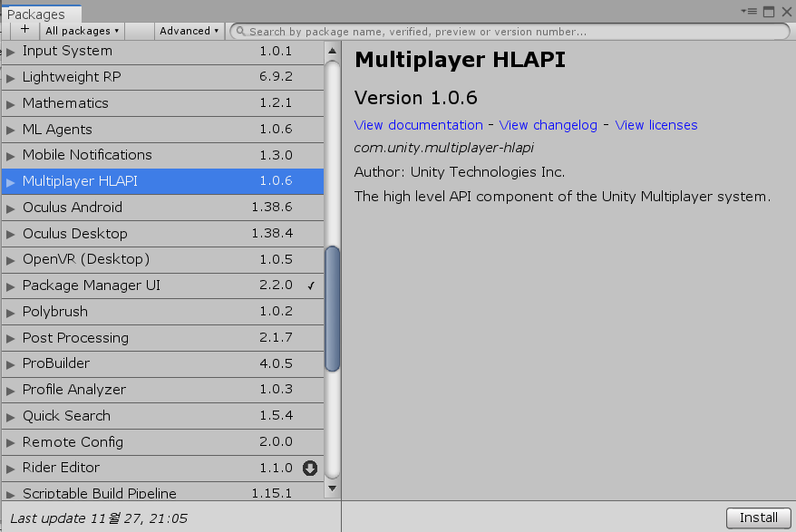Click the Last update timestamp text

[99, 518]
